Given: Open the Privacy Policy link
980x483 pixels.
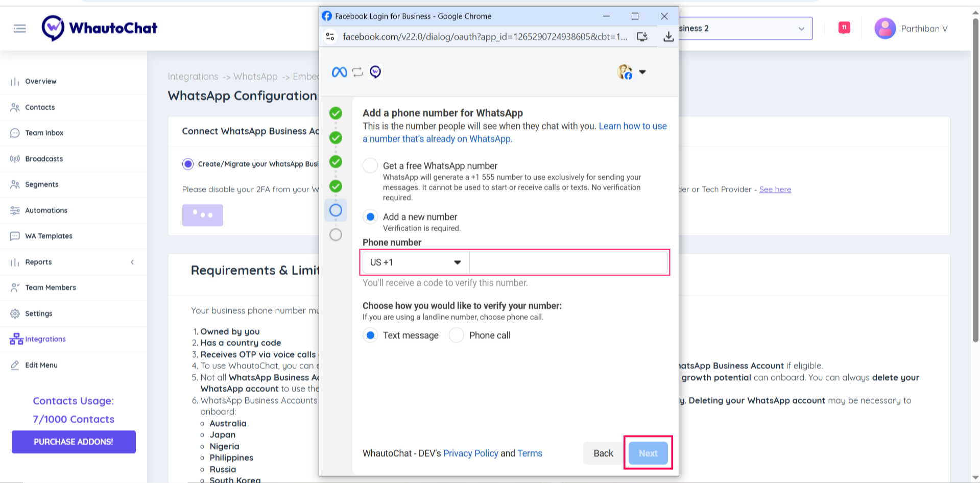Looking at the screenshot, I should 470,453.
